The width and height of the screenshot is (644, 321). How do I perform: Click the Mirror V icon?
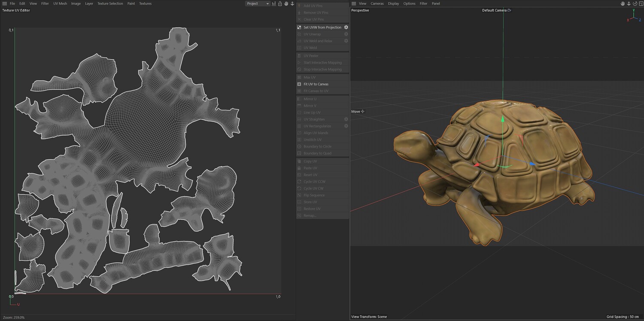tap(299, 106)
